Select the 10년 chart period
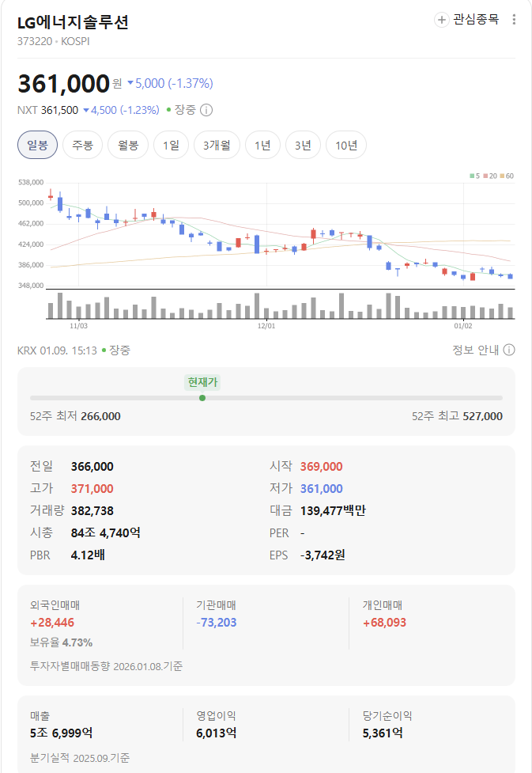This screenshot has height=773, width=532. click(346, 145)
